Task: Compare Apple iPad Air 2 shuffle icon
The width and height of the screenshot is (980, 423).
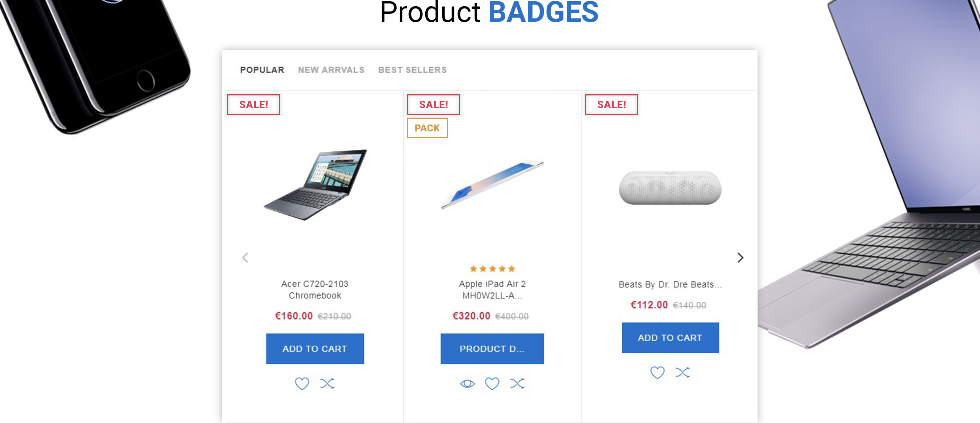Action: [517, 384]
